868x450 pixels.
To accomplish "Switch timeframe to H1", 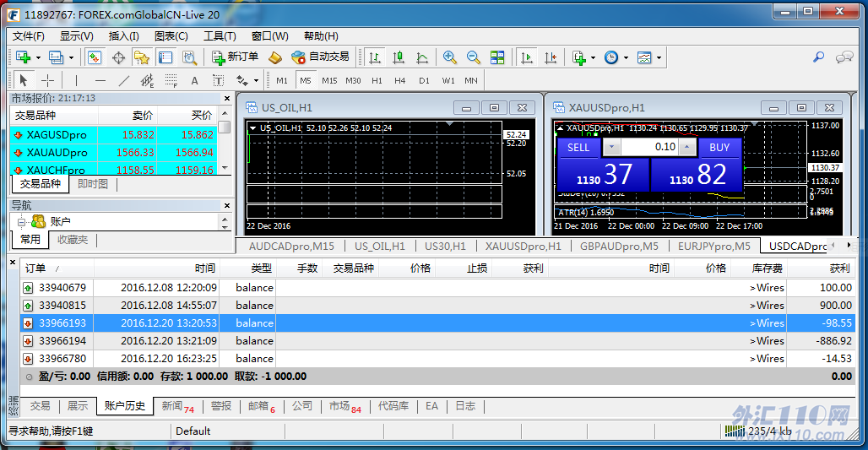I will click(377, 80).
